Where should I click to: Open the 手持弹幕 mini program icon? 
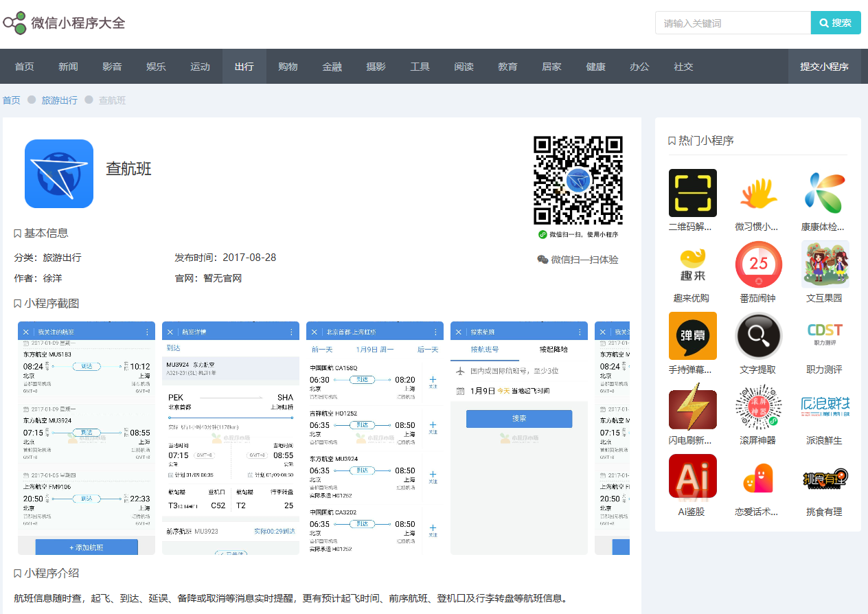coord(692,336)
